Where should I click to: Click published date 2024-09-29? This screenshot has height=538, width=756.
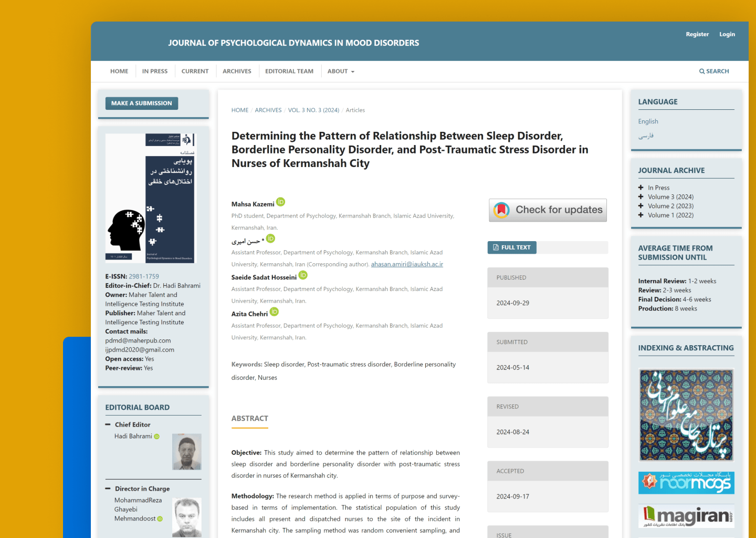(513, 303)
